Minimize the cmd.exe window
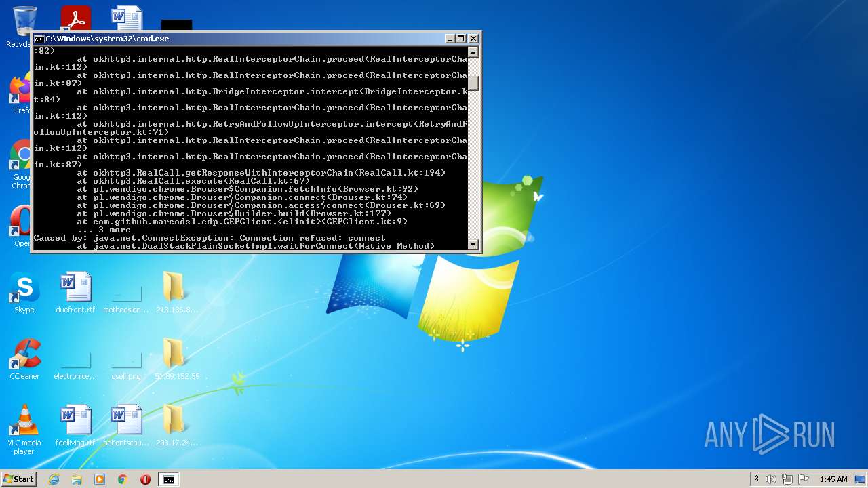Image resolution: width=868 pixels, height=488 pixels. point(449,39)
